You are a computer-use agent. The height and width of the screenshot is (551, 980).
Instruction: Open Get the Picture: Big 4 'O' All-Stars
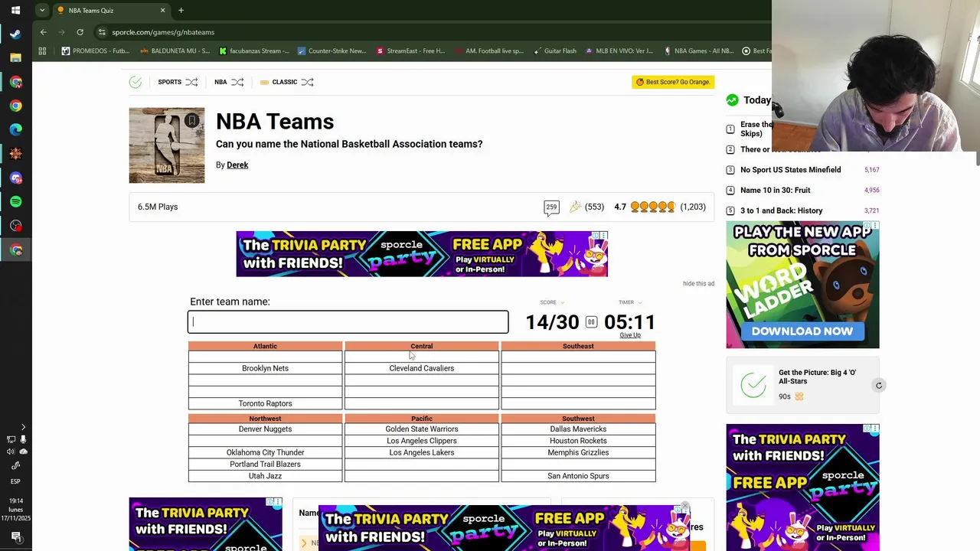817,376
